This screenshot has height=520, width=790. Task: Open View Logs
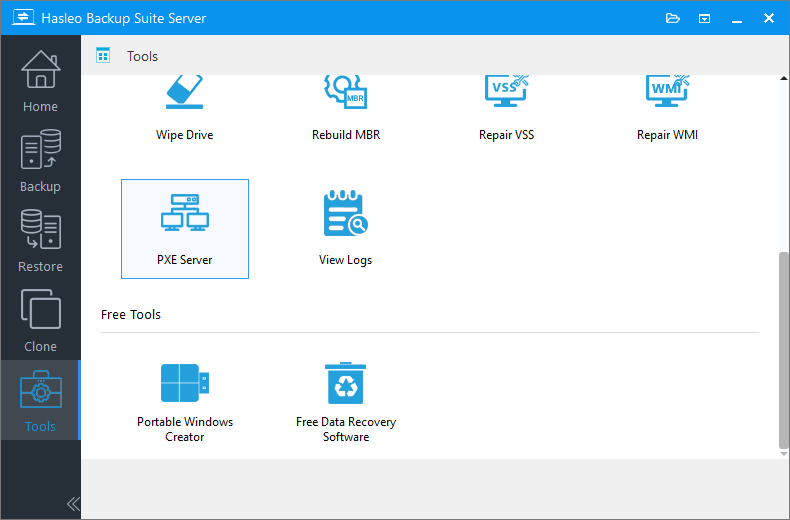pyautogui.click(x=346, y=229)
